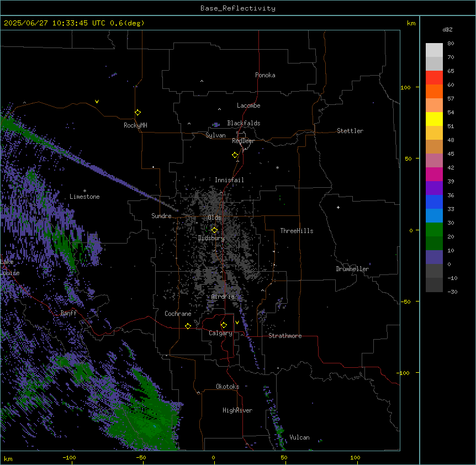
Task: Click the HighRiver city label
Action: pyautogui.click(x=237, y=410)
